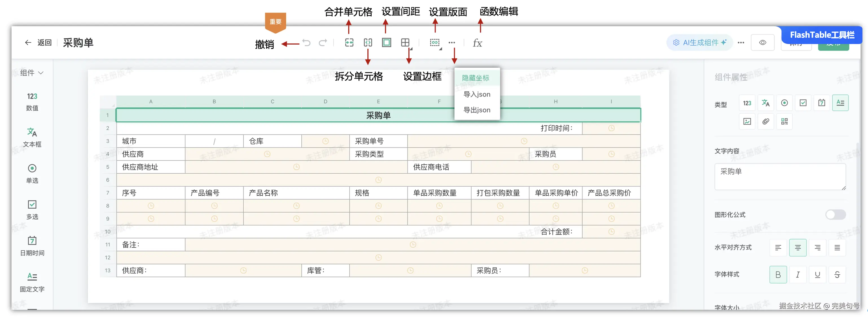Toggle bold font style button
The image size is (868, 318).
(x=778, y=275)
